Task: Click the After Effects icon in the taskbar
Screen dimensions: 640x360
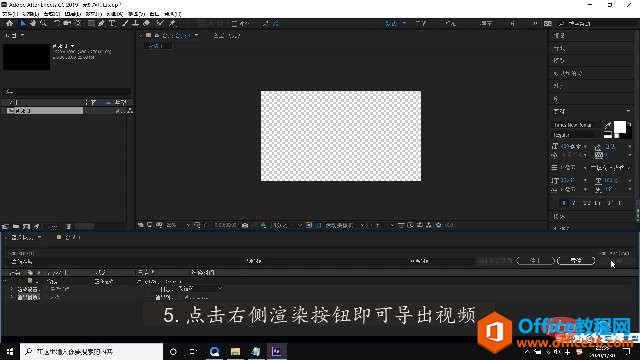Action: pyautogui.click(x=276, y=351)
